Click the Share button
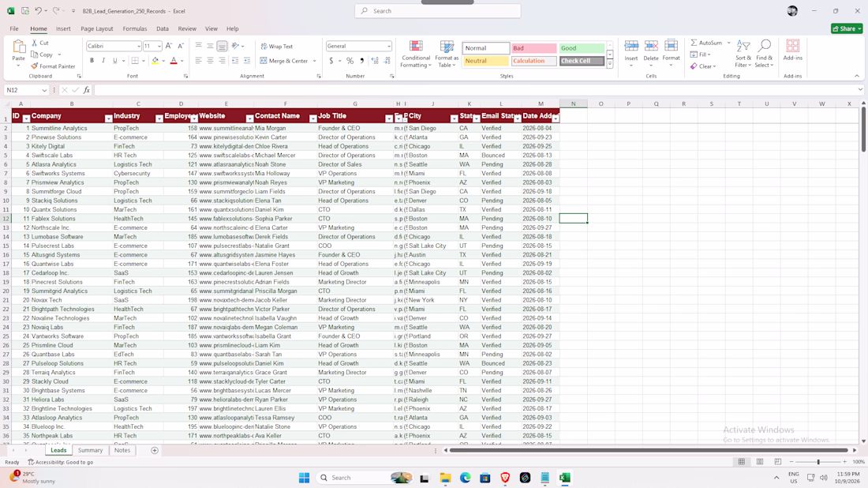 coord(847,28)
